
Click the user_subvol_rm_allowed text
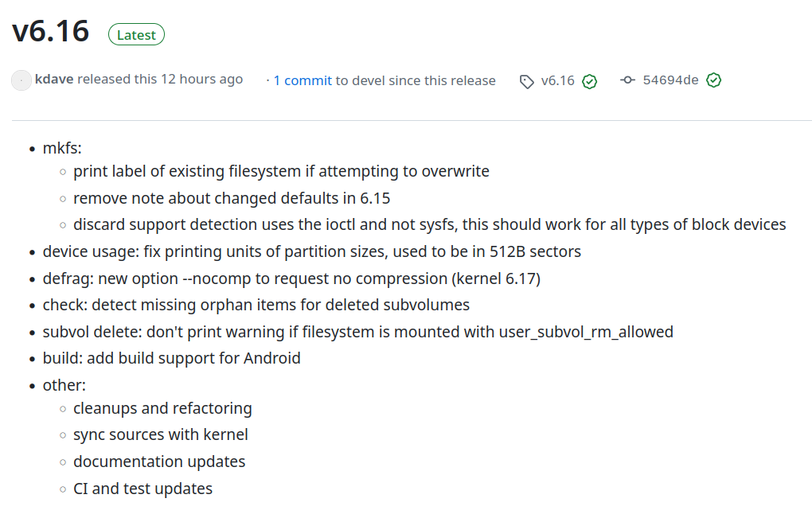pyautogui.click(x=586, y=332)
